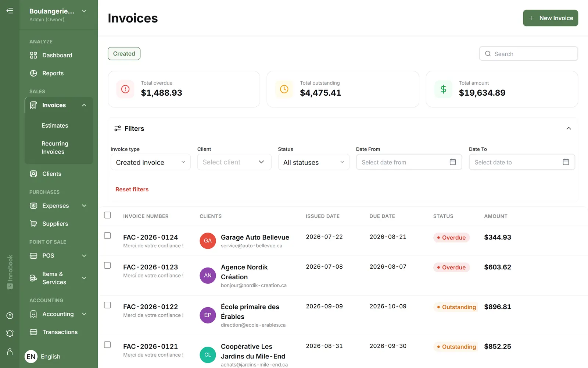This screenshot has width=588, height=368.
Task: Click the Transactions card icon
Action: (x=33, y=332)
